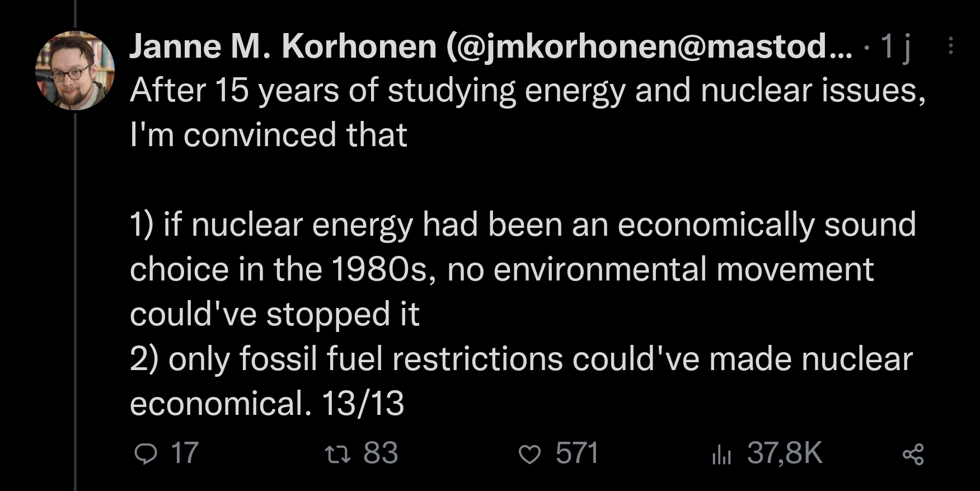Like the tweet with the heart icon
Image resolution: width=980 pixels, height=491 pixels.
(529, 454)
